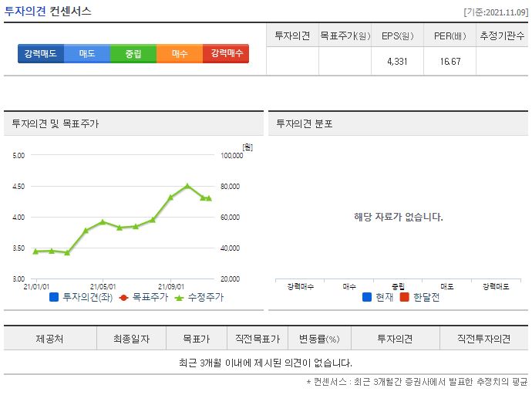The width and height of the screenshot is (532, 395).
Task: Click the 추정기관수 column header
Action: point(502,35)
